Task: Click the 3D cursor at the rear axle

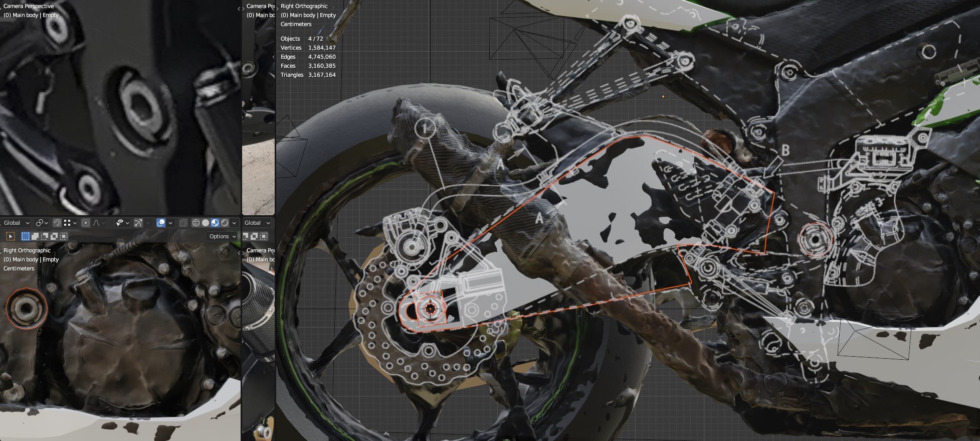Action: 430,309
